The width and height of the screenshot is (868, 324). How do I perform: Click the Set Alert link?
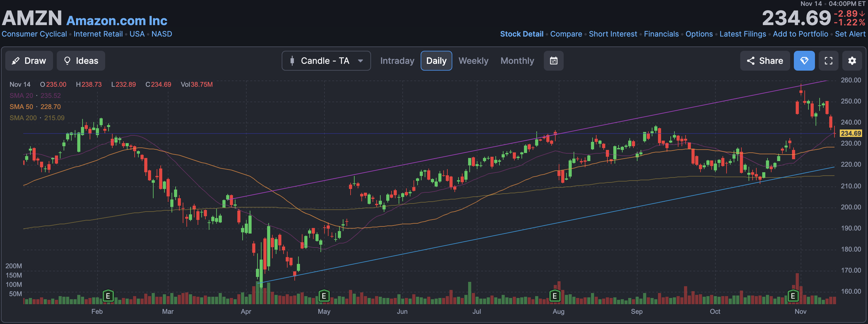coord(850,34)
